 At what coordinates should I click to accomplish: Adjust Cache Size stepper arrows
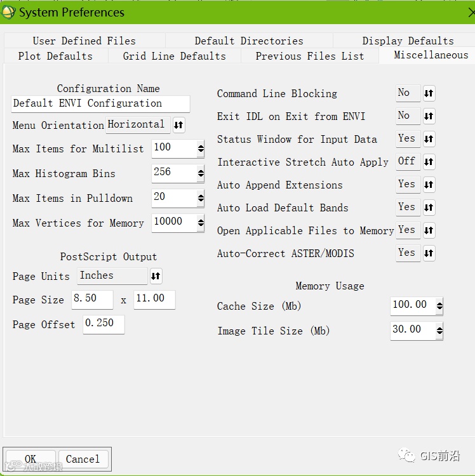tap(439, 306)
